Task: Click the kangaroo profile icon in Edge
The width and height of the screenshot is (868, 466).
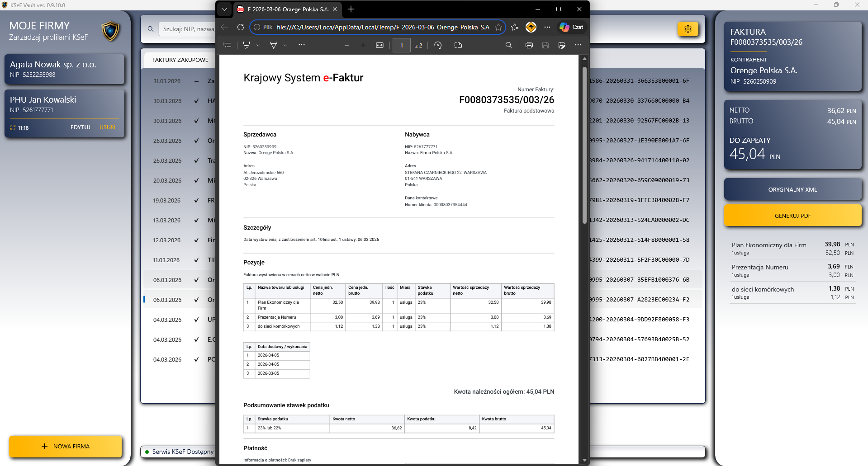Action: pos(531,27)
